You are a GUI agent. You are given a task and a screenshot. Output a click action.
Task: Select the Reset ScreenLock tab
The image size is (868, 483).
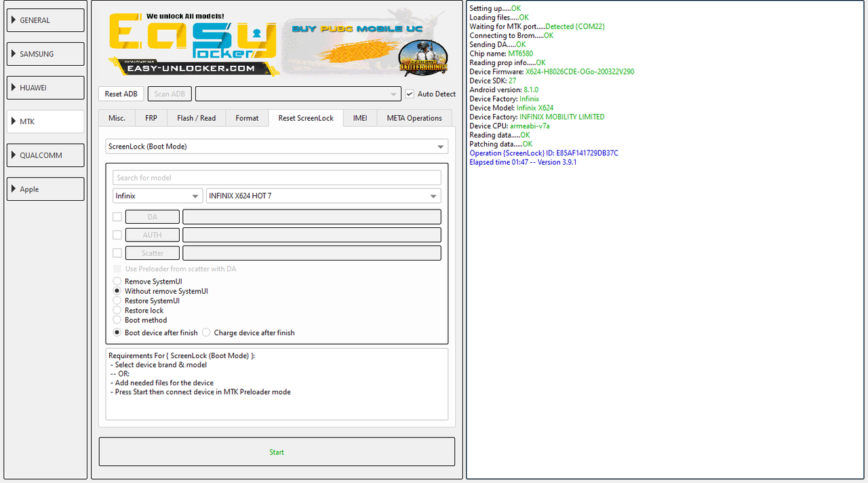click(x=306, y=118)
